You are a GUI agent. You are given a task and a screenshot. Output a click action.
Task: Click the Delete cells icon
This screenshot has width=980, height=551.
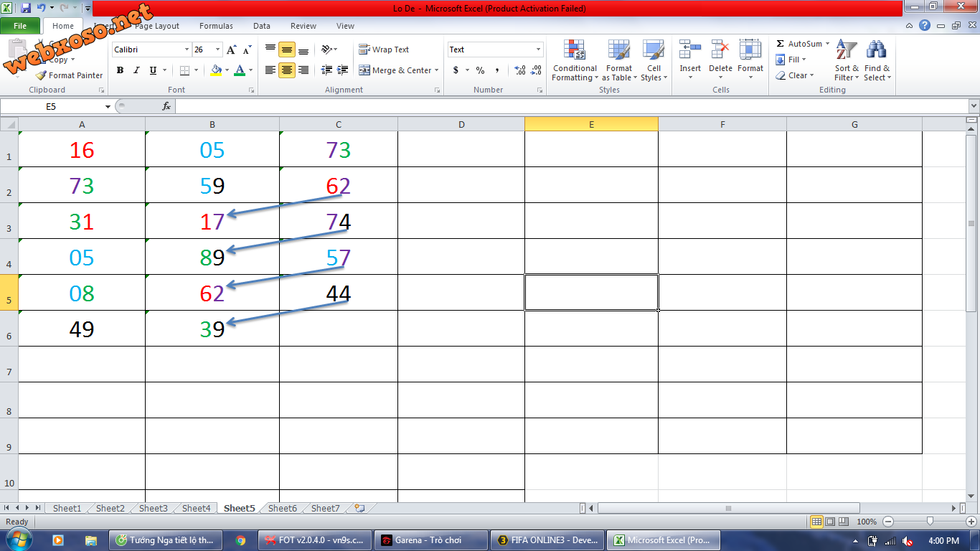pyautogui.click(x=720, y=52)
